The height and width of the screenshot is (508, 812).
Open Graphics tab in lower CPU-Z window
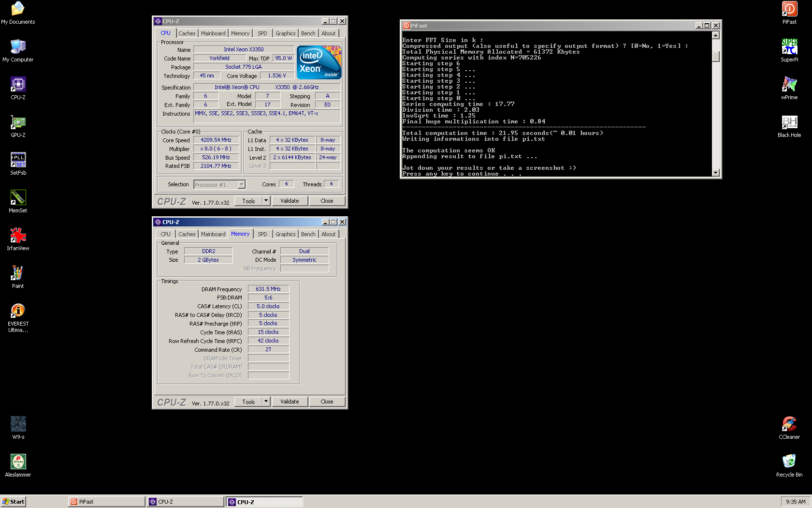(286, 234)
